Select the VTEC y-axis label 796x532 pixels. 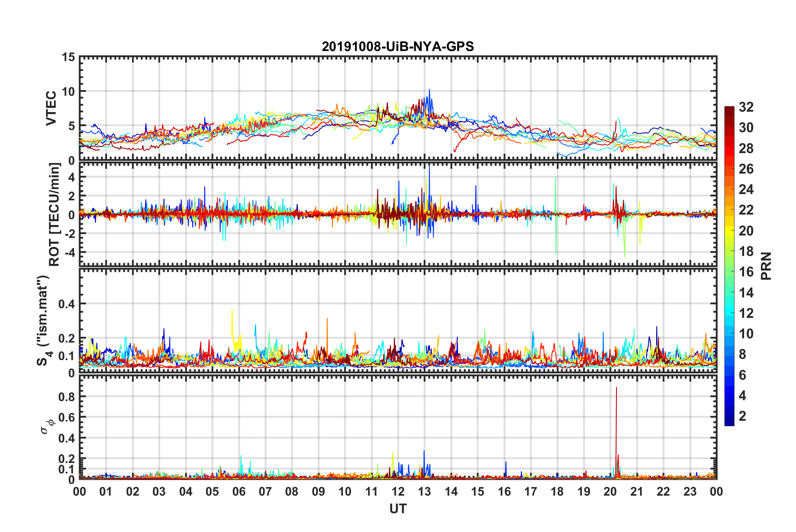point(51,108)
